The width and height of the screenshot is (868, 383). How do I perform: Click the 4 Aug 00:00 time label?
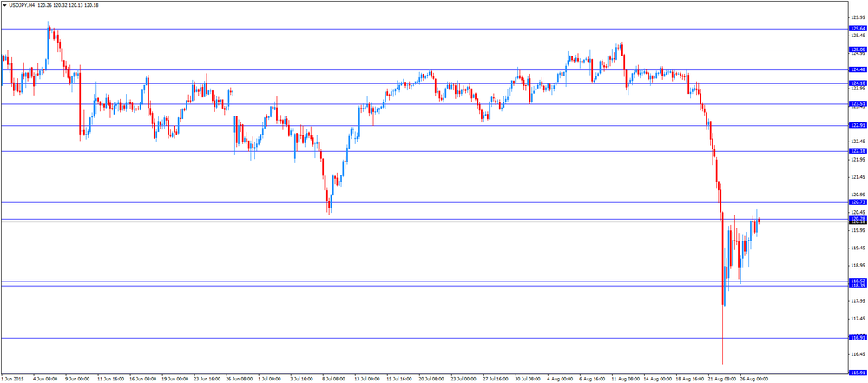pos(562,380)
